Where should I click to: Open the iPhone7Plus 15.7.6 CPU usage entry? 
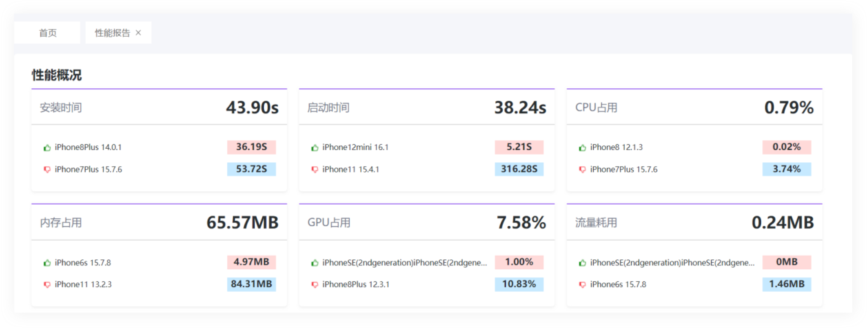point(623,169)
